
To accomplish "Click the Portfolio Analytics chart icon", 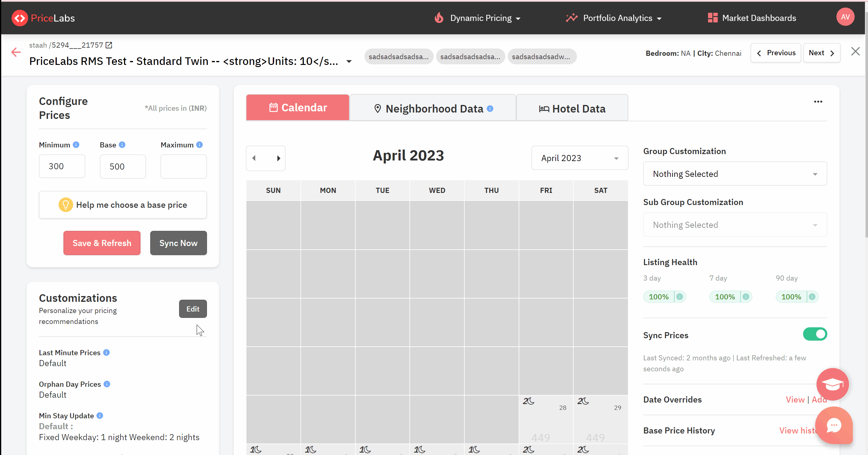I will point(571,18).
